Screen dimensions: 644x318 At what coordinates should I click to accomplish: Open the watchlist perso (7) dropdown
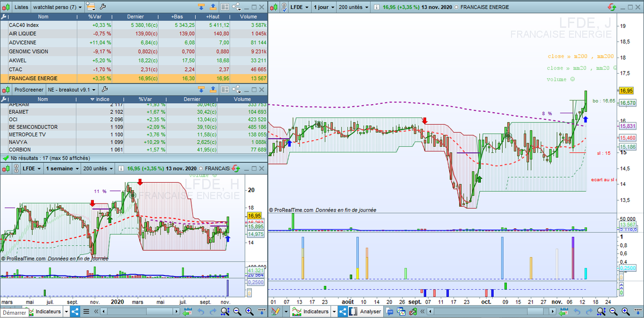(57, 7)
